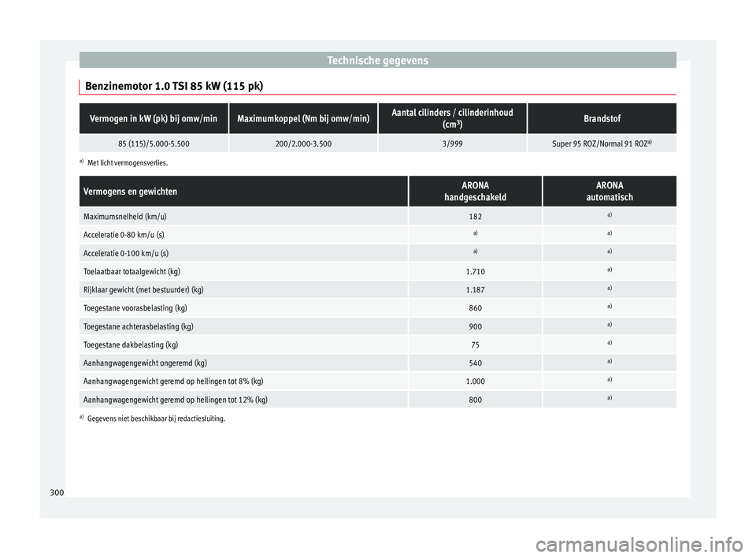Click footnote 'Met licht vermogensverlies.'
The width and height of the screenshot is (756, 558).
(128, 163)
